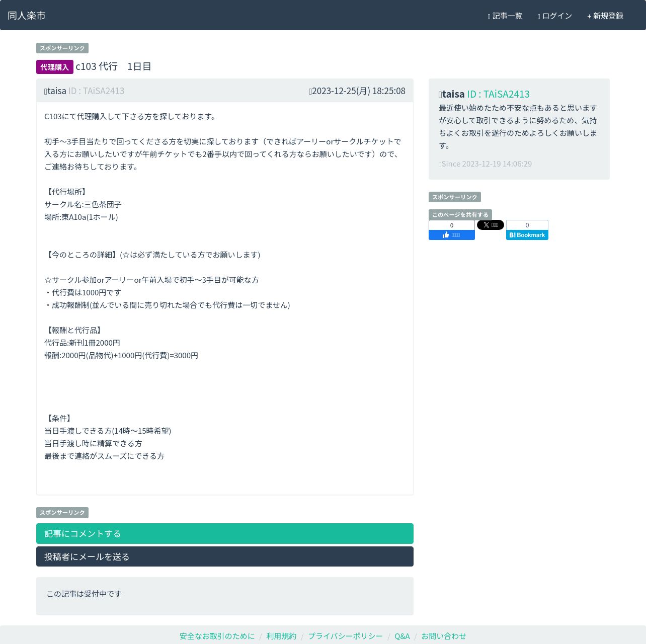The image size is (646, 644).
Task: Open ログイン in the top navigation
Action: 555,16
